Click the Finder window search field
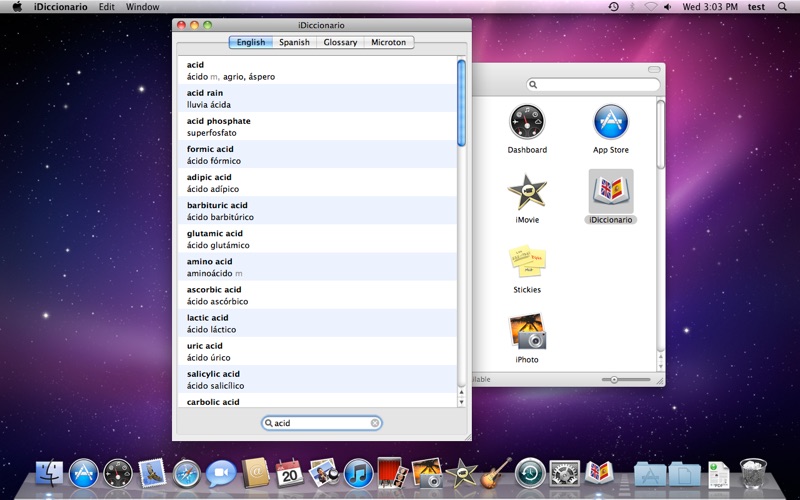Viewport: 800px width, 500px height. click(593, 85)
